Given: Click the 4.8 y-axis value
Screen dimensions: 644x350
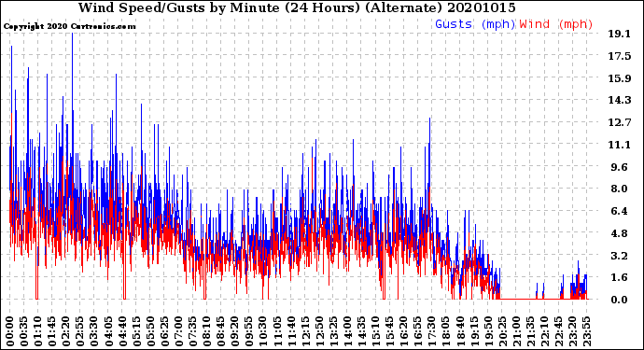Looking at the screenshot, I should coord(620,233).
